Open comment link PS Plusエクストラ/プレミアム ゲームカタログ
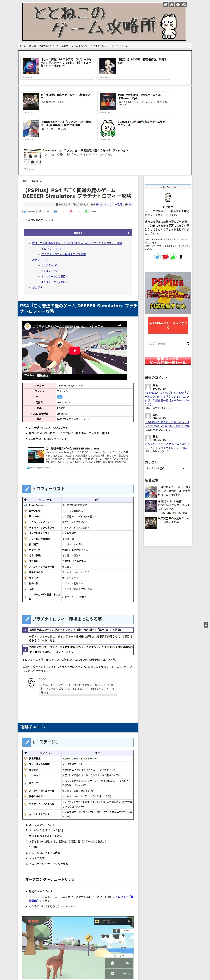This screenshot has width=210, height=980. pos(167,398)
